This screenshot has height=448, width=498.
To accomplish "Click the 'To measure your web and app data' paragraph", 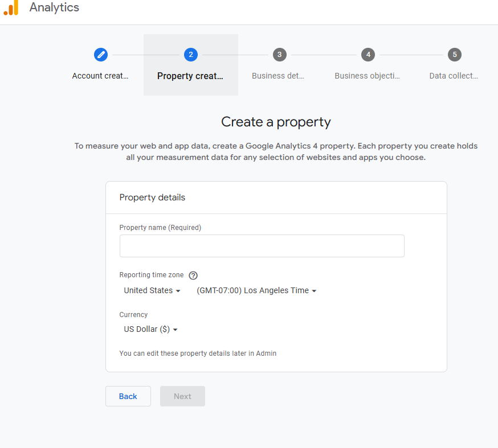I will pyautogui.click(x=276, y=151).
